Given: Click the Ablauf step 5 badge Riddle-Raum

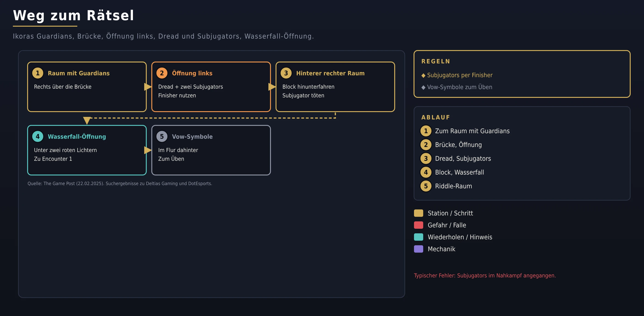Looking at the screenshot, I should [426, 186].
